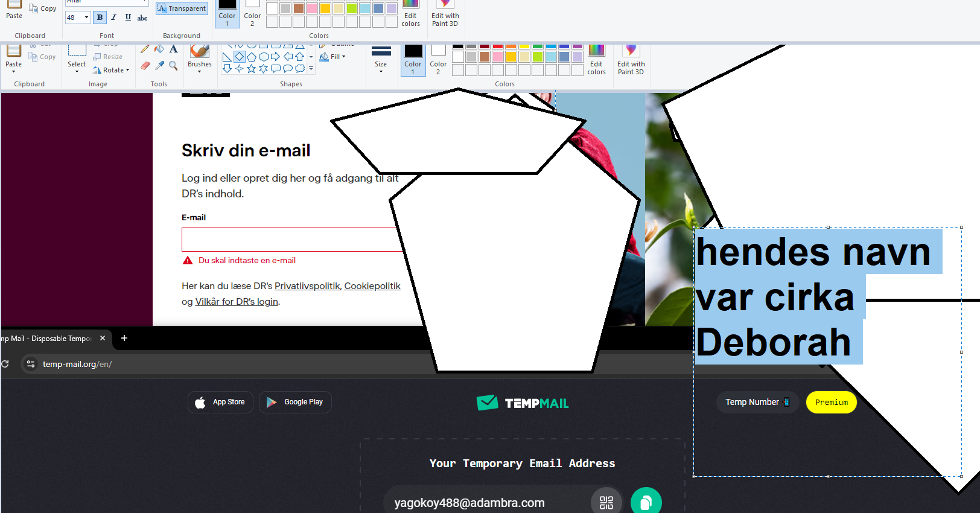Choose the Fill with color bucket tool
The width and height of the screenshot is (980, 513).
[x=159, y=49]
